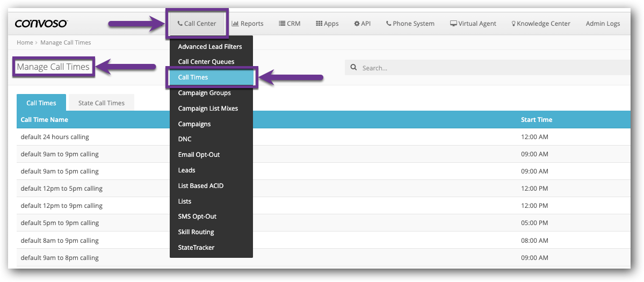Click into the Search input field
Viewport: 644px width, 282px height.
tap(483, 68)
